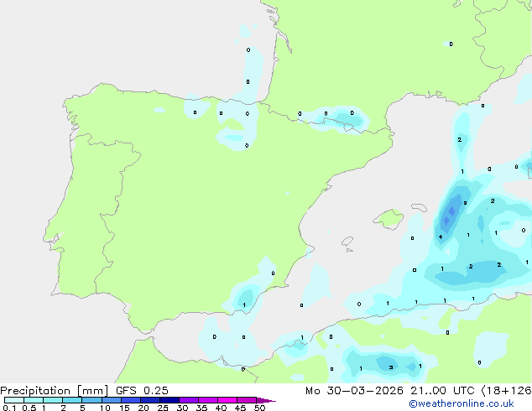Click the over-50 mm purple arrow tip of legend

coord(266,400)
